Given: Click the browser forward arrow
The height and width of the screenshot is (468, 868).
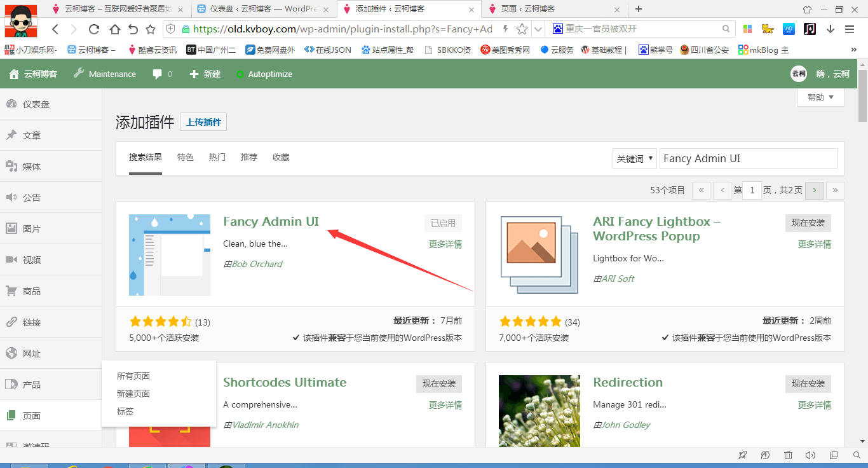Looking at the screenshot, I should (x=74, y=29).
